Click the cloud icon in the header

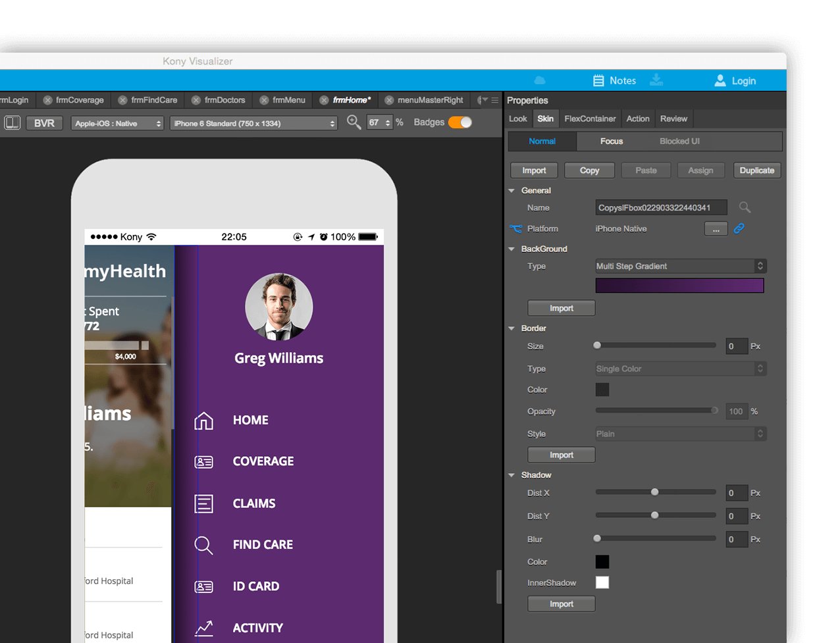pyautogui.click(x=540, y=80)
